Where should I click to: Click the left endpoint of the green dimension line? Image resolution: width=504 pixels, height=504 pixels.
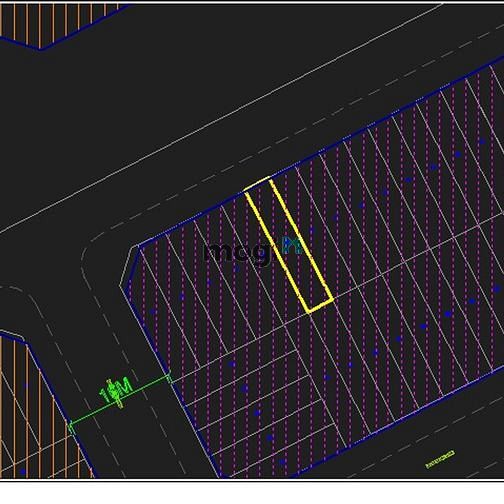(71, 426)
